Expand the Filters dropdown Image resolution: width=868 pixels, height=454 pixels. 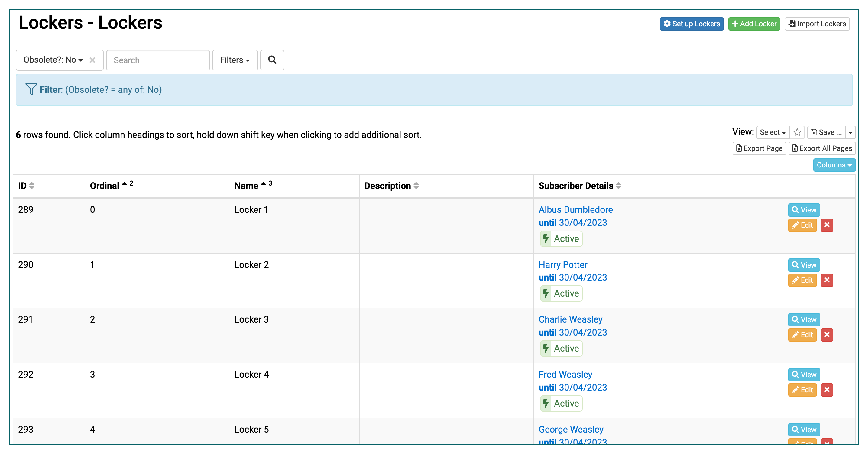(235, 60)
